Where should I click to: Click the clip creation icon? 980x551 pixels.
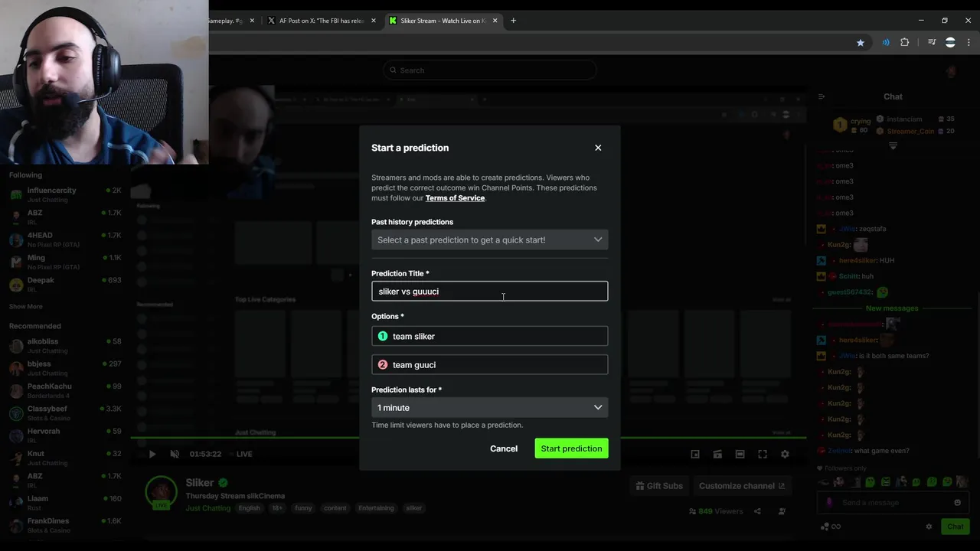coord(717,454)
